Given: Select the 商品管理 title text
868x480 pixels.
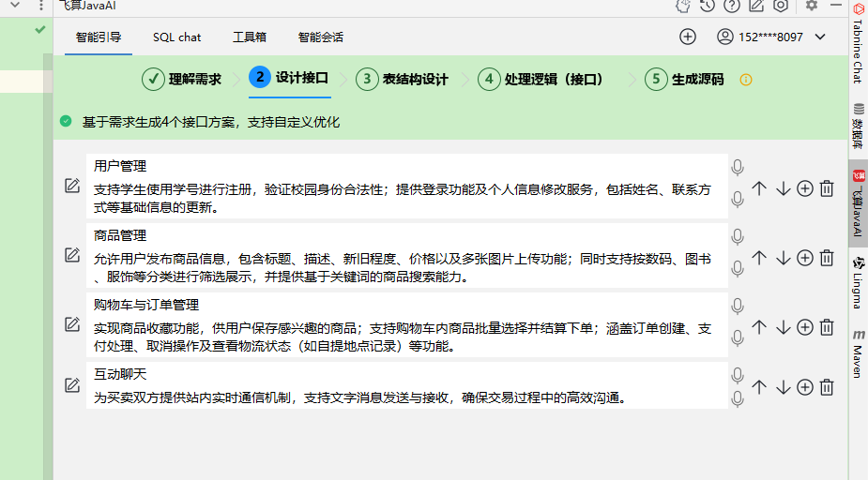Looking at the screenshot, I should [x=120, y=235].
